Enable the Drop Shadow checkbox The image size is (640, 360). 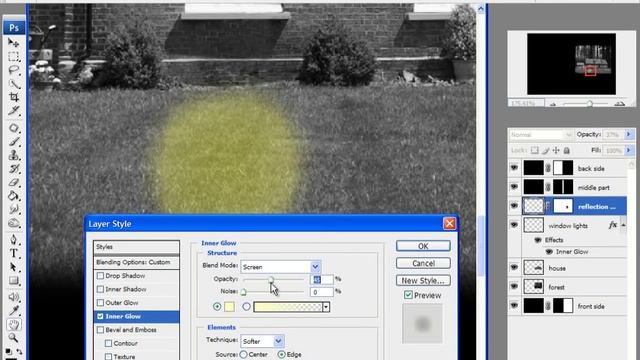pyautogui.click(x=100, y=276)
